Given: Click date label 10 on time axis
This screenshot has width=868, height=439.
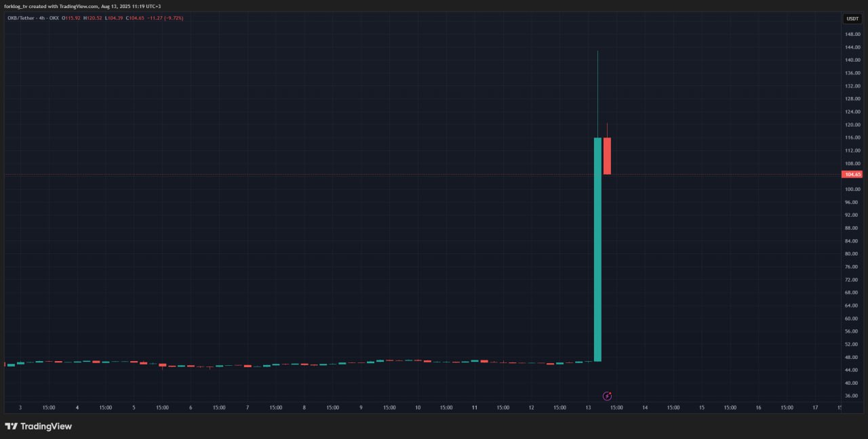Looking at the screenshot, I should pyautogui.click(x=418, y=408).
